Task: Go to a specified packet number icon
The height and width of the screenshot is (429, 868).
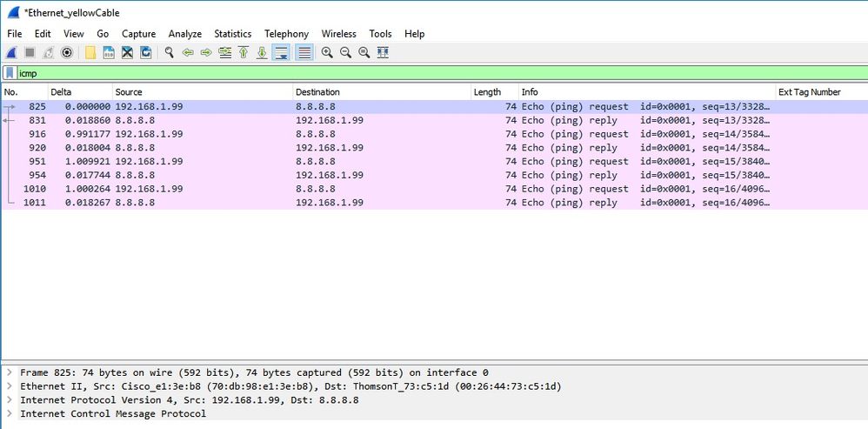Action: pos(224,52)
